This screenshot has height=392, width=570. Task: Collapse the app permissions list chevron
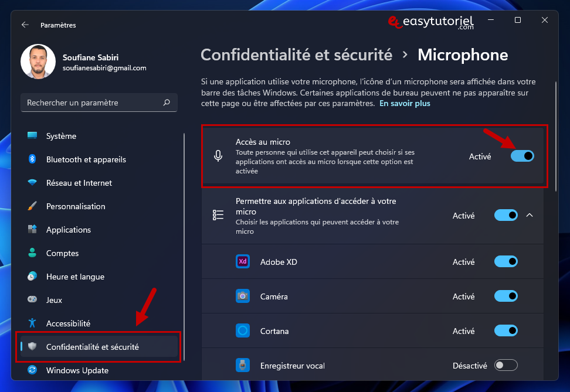click(x=530, y=215)
